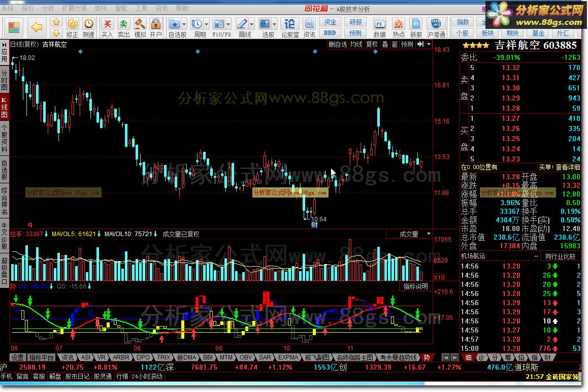Viewport: 588px width, 392px height.
Task: Select the 基金 fund view
Action: pos(538,33)
